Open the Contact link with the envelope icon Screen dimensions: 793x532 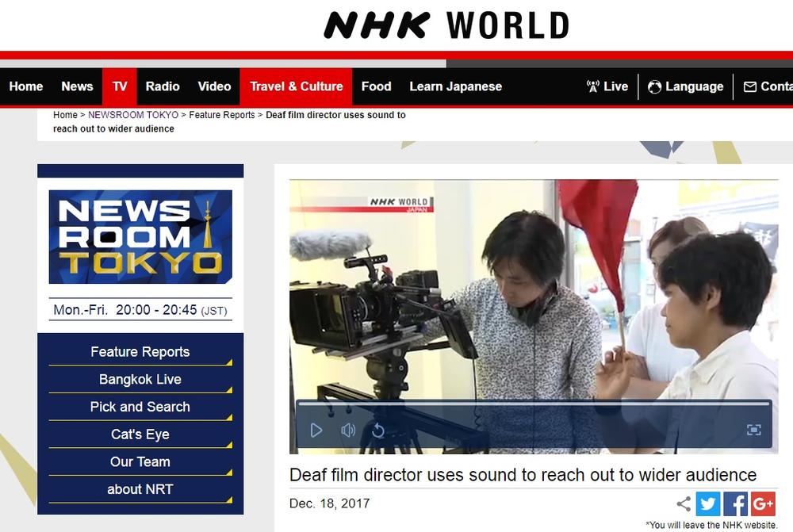(768, 86)
